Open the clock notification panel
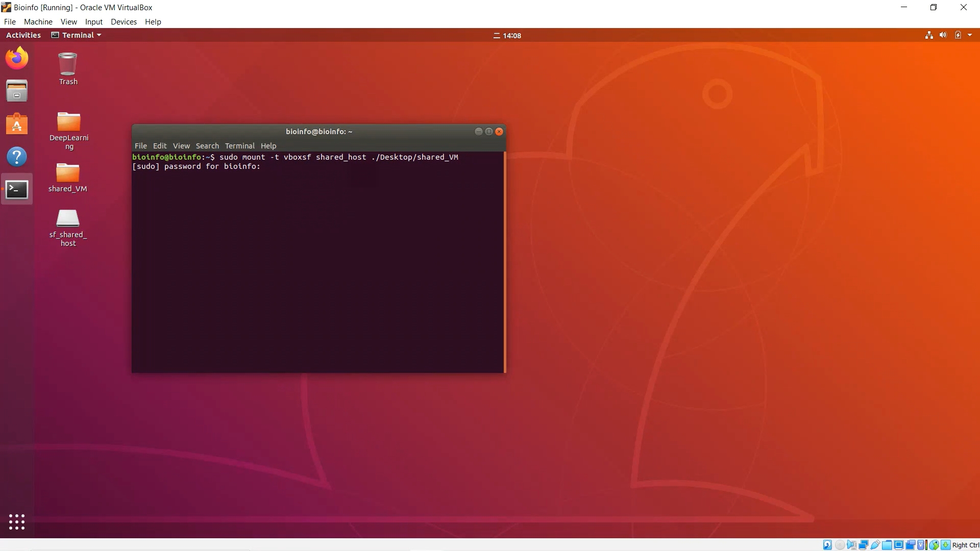The width and height of the screenshot is (980, 551). click(x=507, y=36)
